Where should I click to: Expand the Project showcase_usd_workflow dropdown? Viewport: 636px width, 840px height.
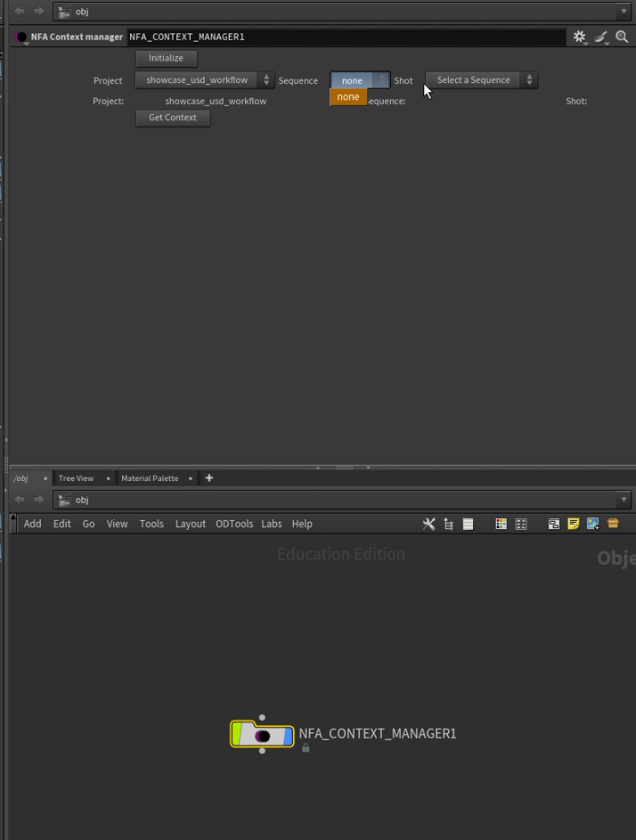click(x=204, y=80)
